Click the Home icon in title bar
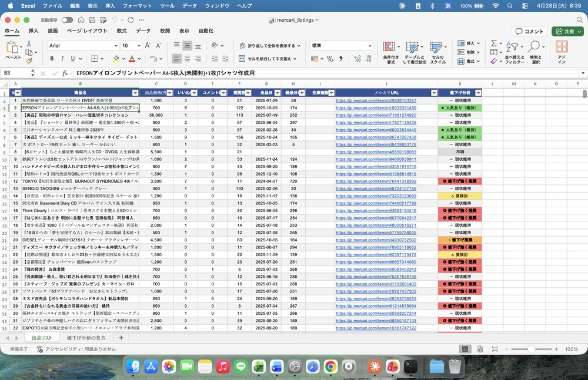This screenshot has width=588, height=380. (x=81, y=20)
